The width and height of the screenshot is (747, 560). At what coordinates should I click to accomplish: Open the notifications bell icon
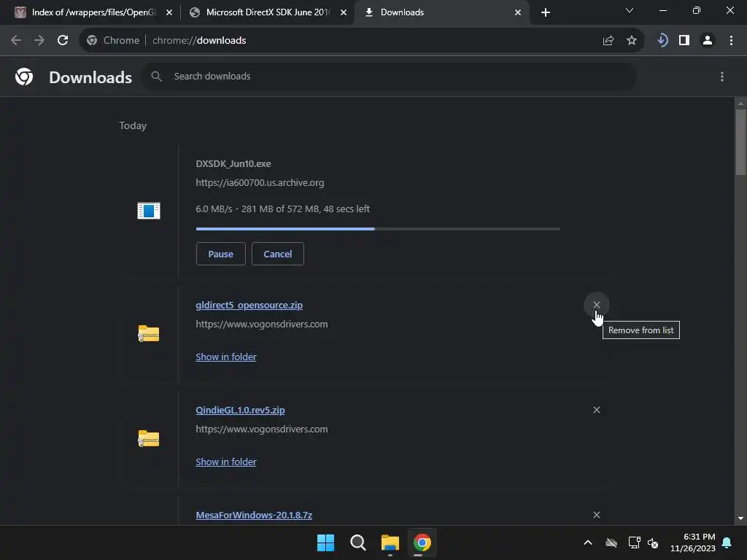click(727, 542)
